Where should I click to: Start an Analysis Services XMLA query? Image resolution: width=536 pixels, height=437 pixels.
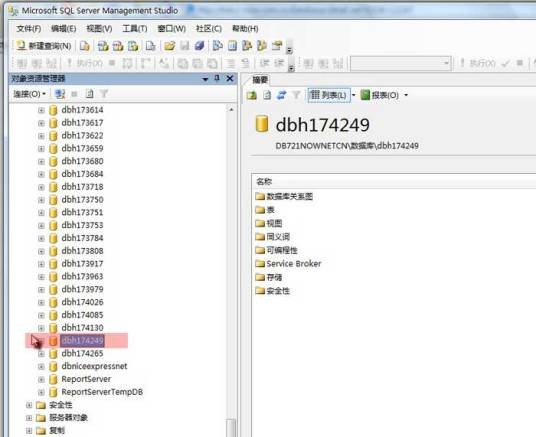(133, 45)
